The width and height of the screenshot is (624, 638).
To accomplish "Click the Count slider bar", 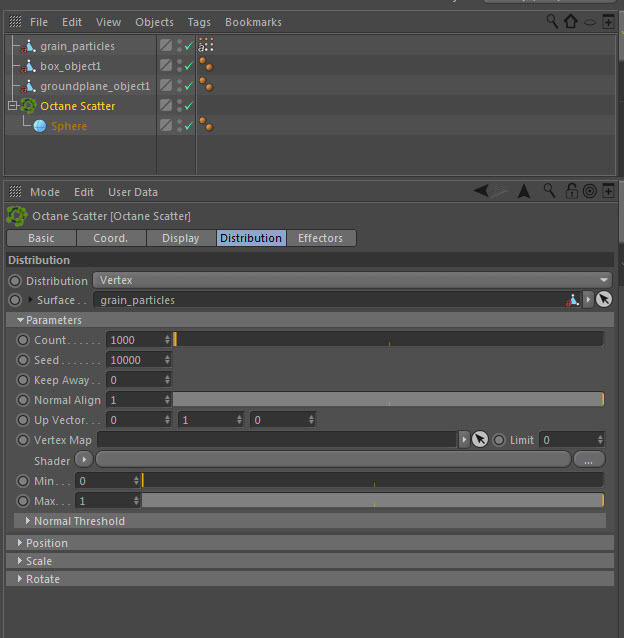I will point(388,339).
